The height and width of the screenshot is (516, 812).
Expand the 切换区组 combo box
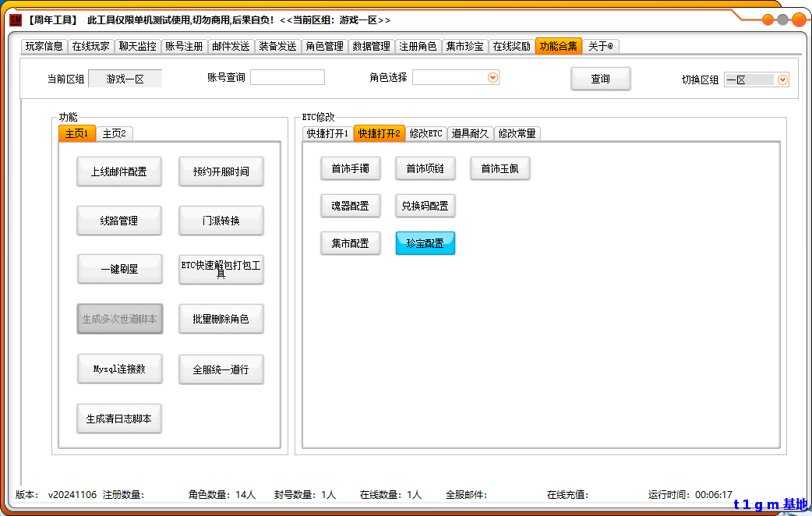coord(782,80)
